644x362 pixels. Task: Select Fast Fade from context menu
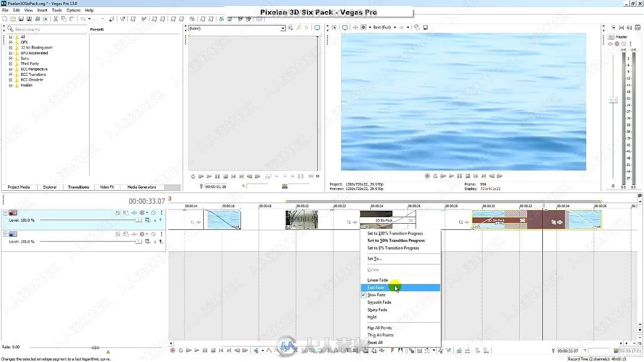pos(400,288)
